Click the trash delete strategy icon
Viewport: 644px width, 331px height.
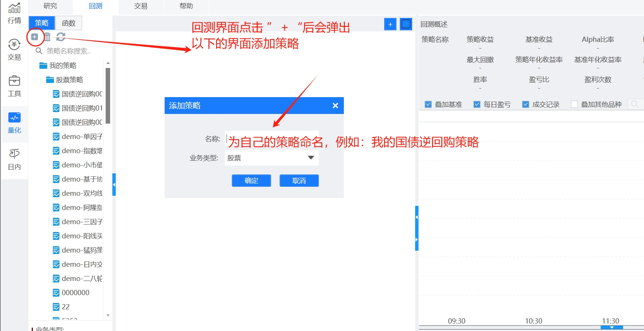[47, 37]
